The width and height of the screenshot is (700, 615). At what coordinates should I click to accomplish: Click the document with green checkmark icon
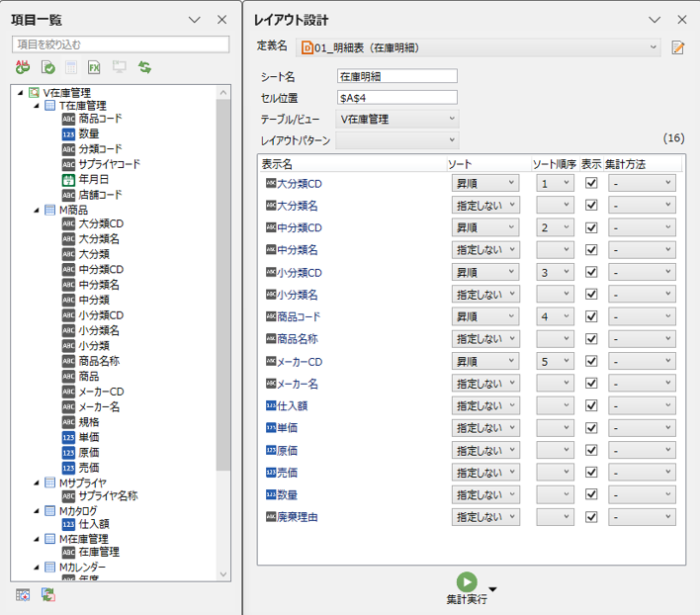click(46, 67)
